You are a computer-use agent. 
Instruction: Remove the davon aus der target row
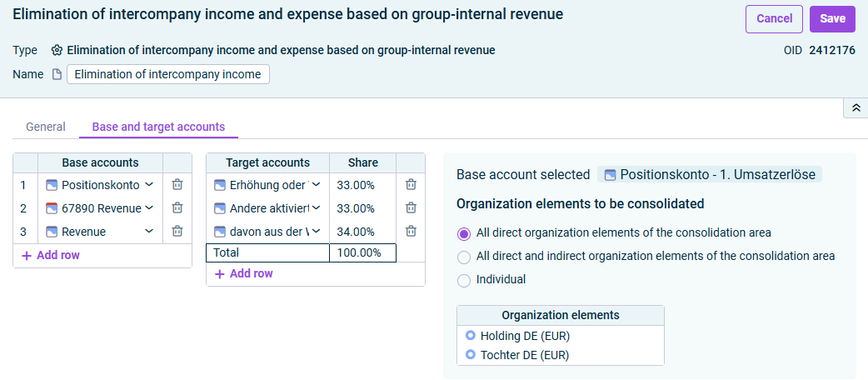coord(411,231)
